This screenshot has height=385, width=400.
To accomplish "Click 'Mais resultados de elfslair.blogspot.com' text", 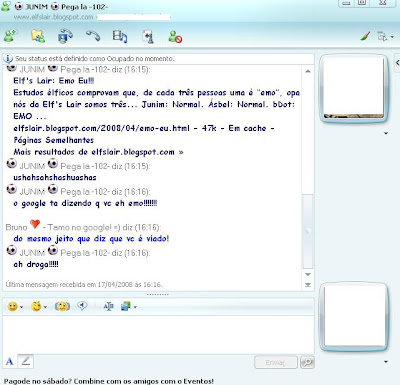I will (98, 152).
